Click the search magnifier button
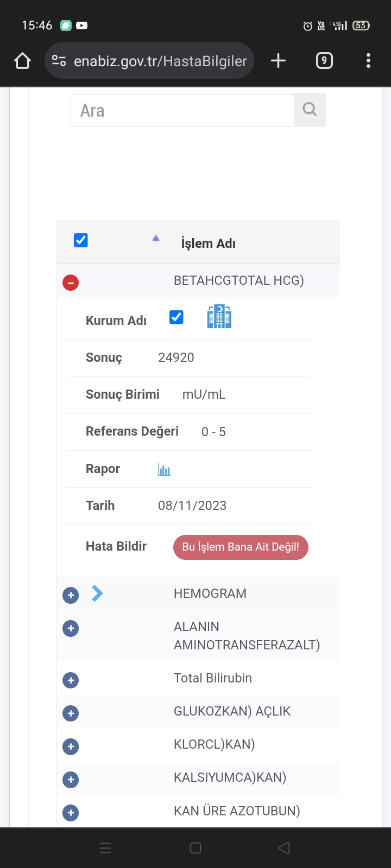The height and width of the screenshot is (868, 391). [310, 110]
